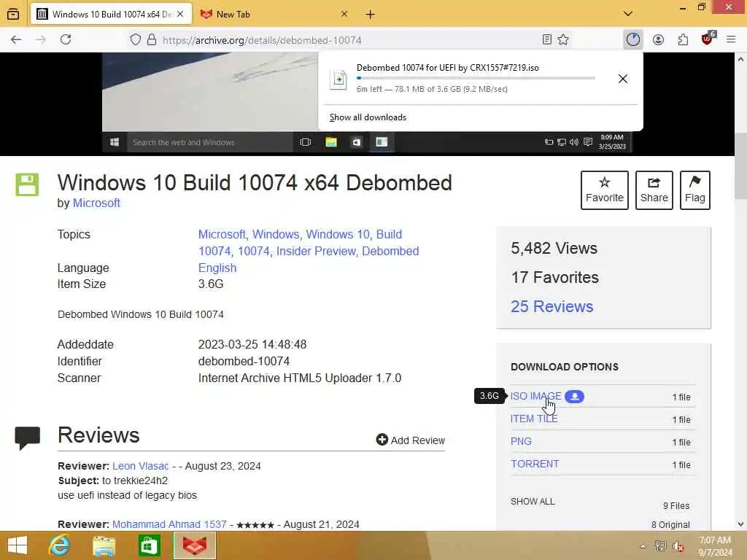Flag this item
This screenshot has width=747, height=560.
[695, 190]
